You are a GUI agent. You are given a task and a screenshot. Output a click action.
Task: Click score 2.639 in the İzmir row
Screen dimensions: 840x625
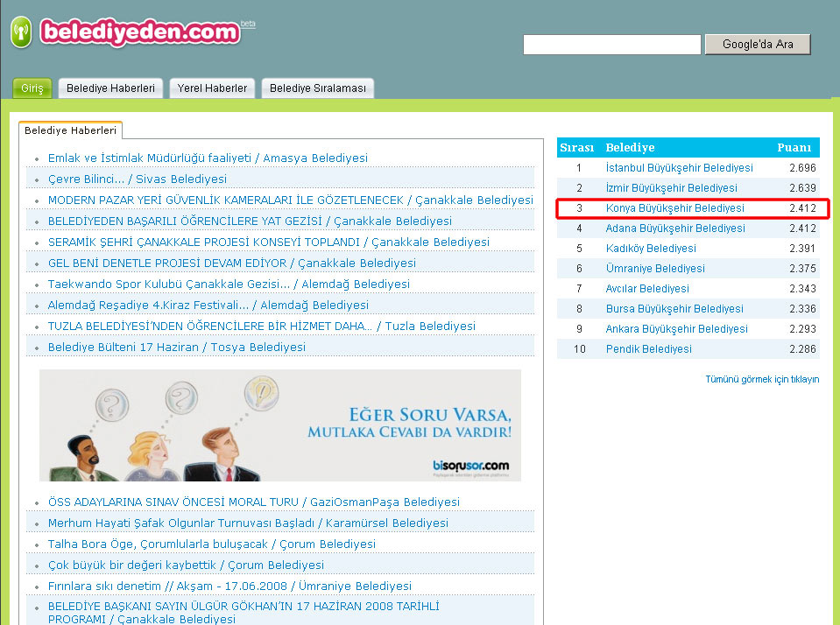(802, 188)
